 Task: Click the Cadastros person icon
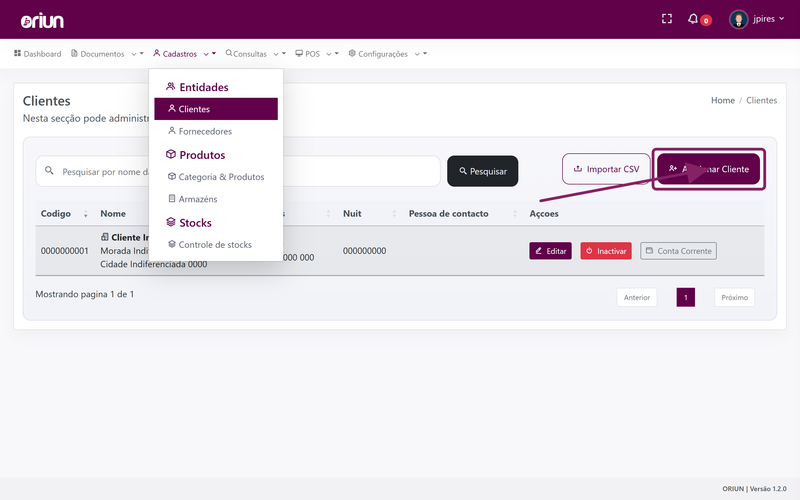pyautogui.click(x=157, y=53)
